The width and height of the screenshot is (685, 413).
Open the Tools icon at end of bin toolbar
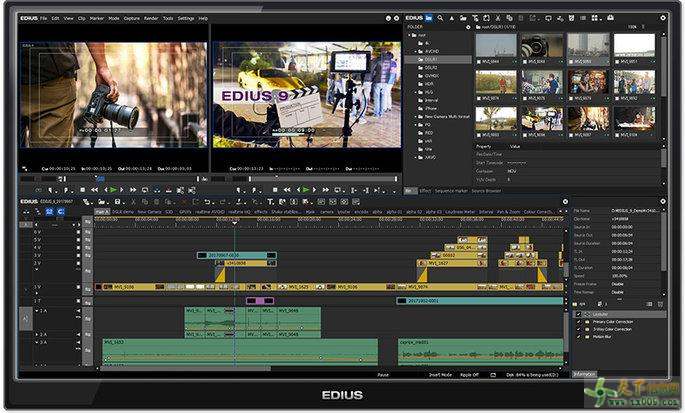coord(610,18)
